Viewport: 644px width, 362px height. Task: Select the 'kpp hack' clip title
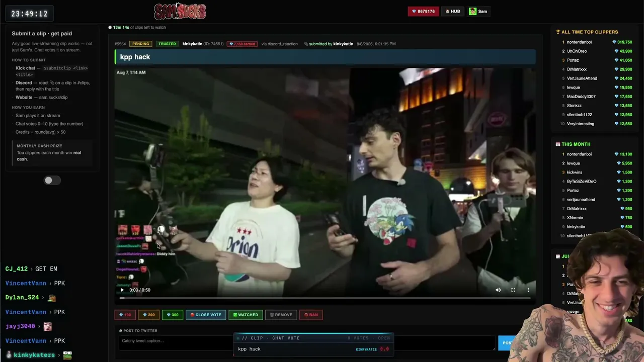(135, 57)
